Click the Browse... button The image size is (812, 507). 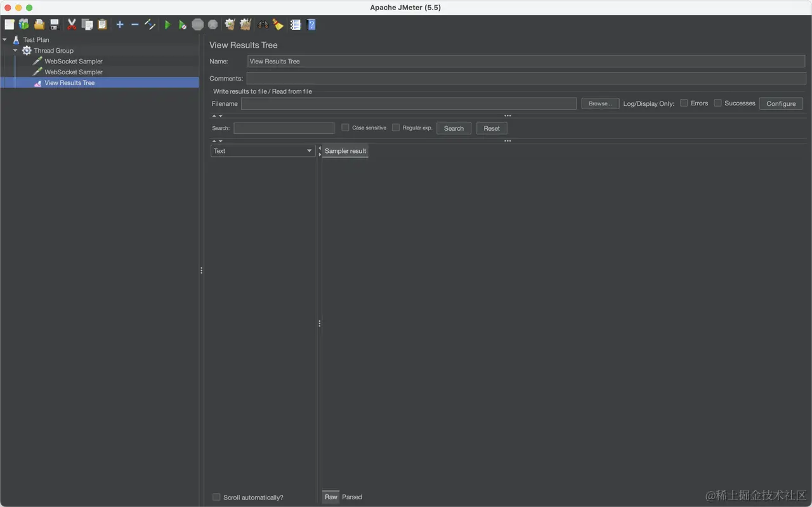600,103
